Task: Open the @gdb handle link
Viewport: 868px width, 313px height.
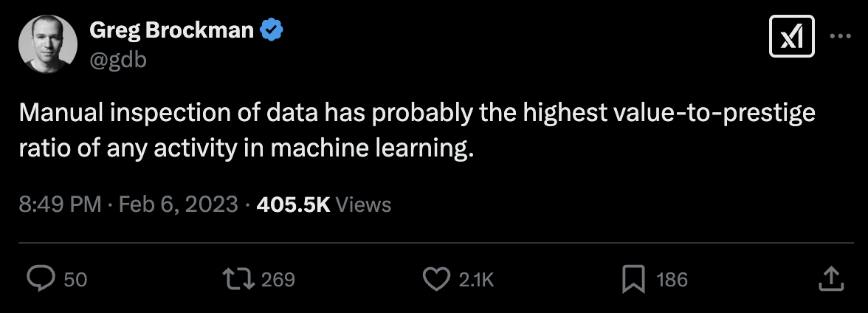Action: pyautogui.click(x=118, y=60)
